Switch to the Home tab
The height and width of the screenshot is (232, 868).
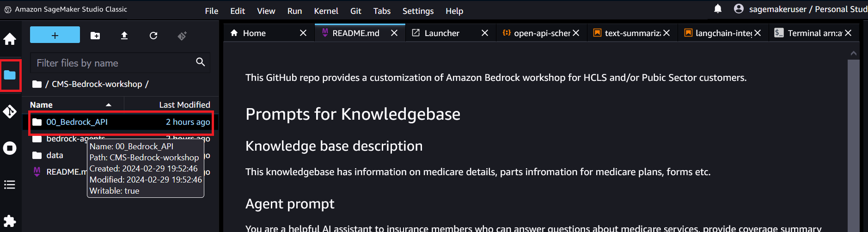[269, 33]
